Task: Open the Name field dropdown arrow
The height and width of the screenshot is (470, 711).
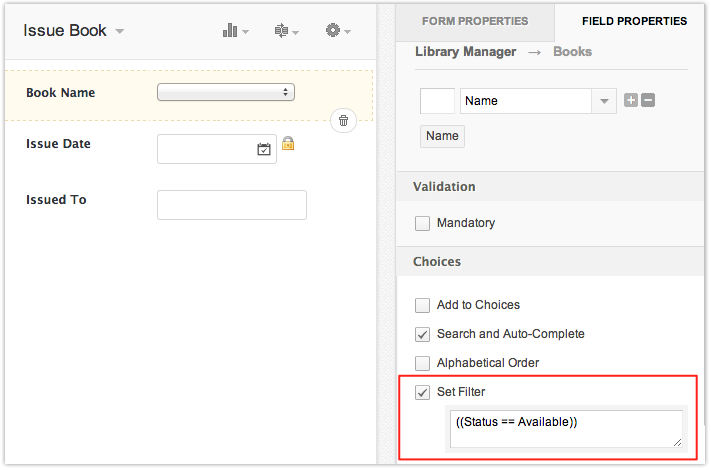Action: (x=604, y=101)
